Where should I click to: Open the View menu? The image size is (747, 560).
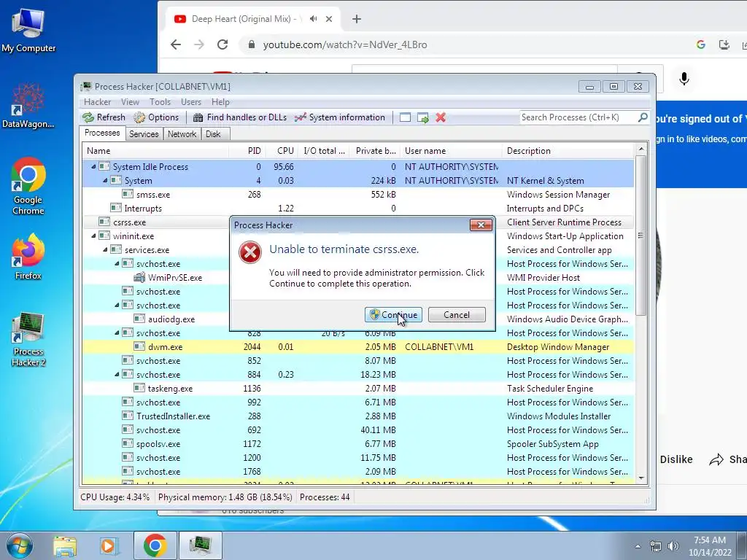tap(130, 102)
